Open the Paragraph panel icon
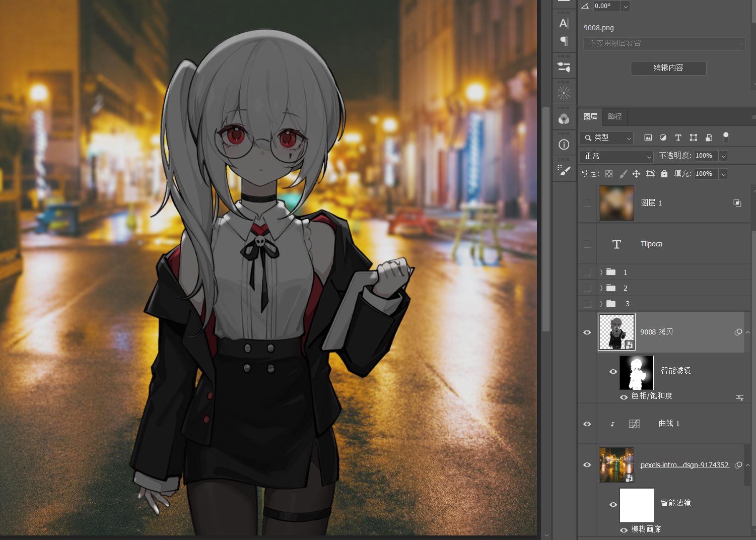 [x=564, y=41]
